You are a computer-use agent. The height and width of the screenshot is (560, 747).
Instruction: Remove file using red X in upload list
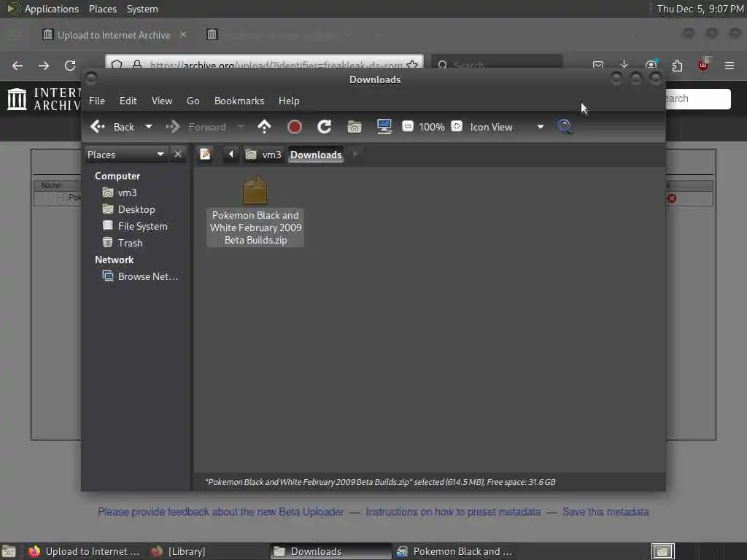tap(672, 198)
